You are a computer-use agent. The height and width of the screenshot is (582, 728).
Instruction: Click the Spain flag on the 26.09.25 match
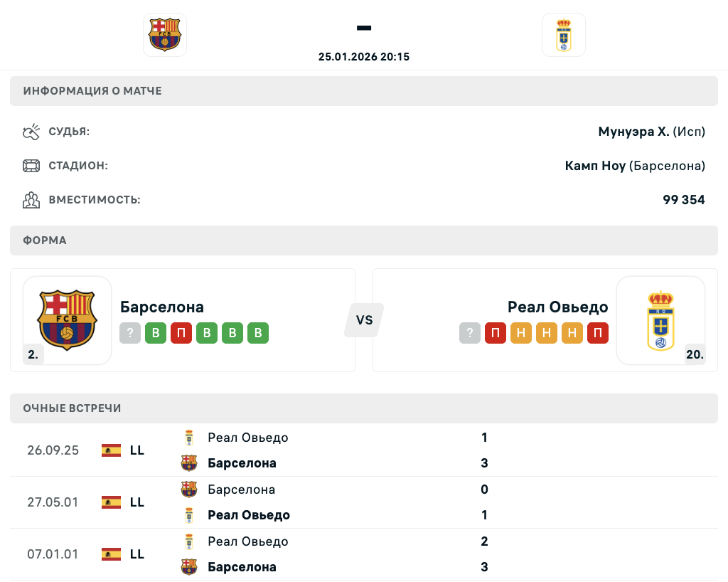click(111, 450)
